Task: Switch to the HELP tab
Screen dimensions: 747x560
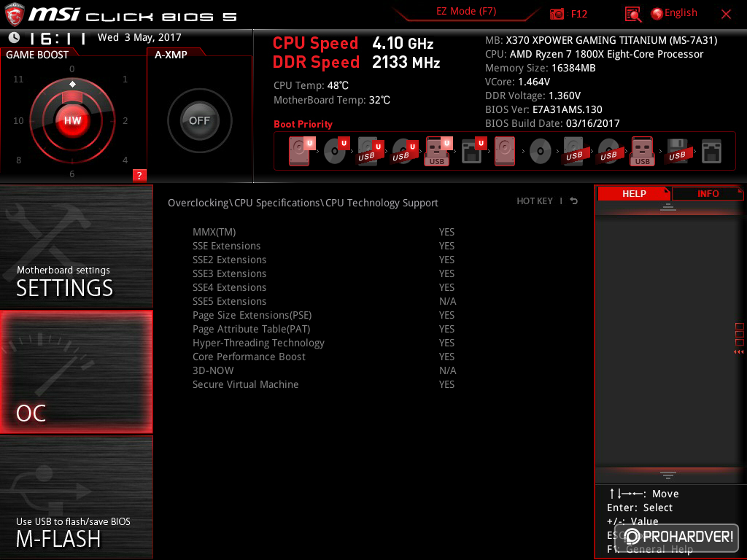Action: (x=634, y=194)
